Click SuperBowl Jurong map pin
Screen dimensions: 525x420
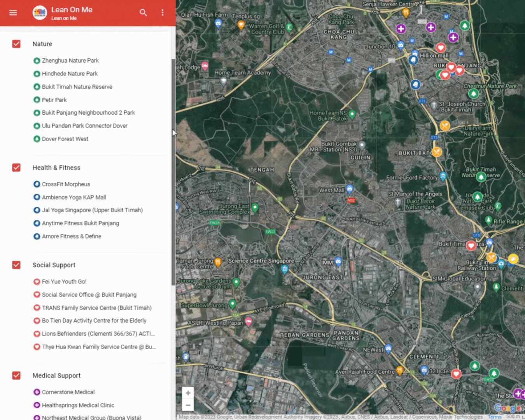233,304
